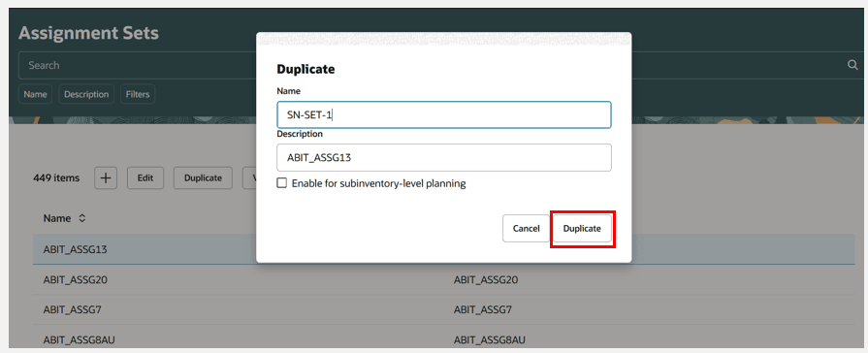Click the Assignment Sets page heading
This screenshot has height=353, width=868.
88,33
